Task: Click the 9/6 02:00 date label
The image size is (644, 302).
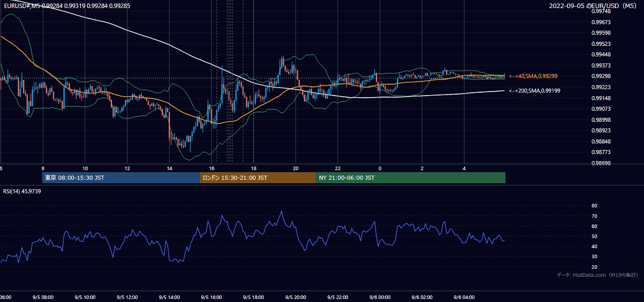Action: click(x=422, y=297)
